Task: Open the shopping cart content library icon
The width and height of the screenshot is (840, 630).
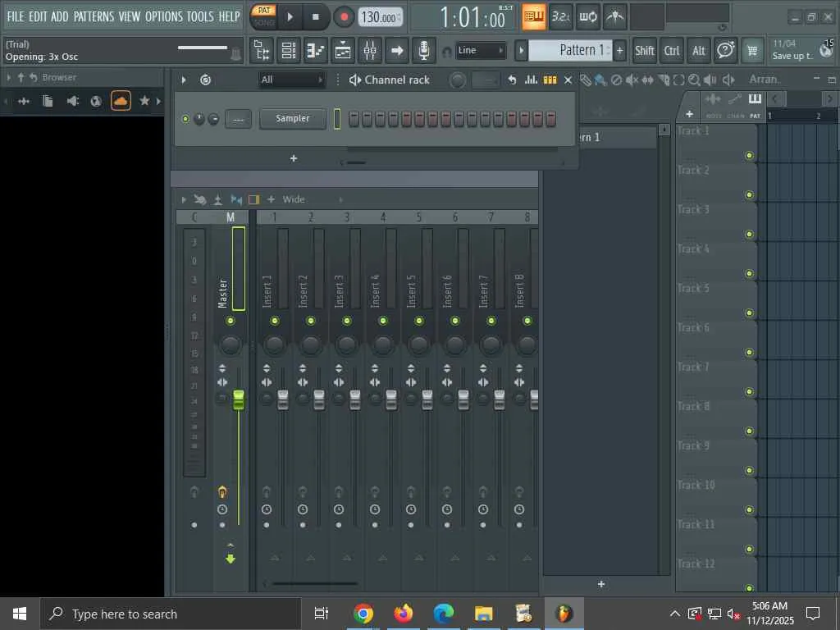Action: coord(753,50)
